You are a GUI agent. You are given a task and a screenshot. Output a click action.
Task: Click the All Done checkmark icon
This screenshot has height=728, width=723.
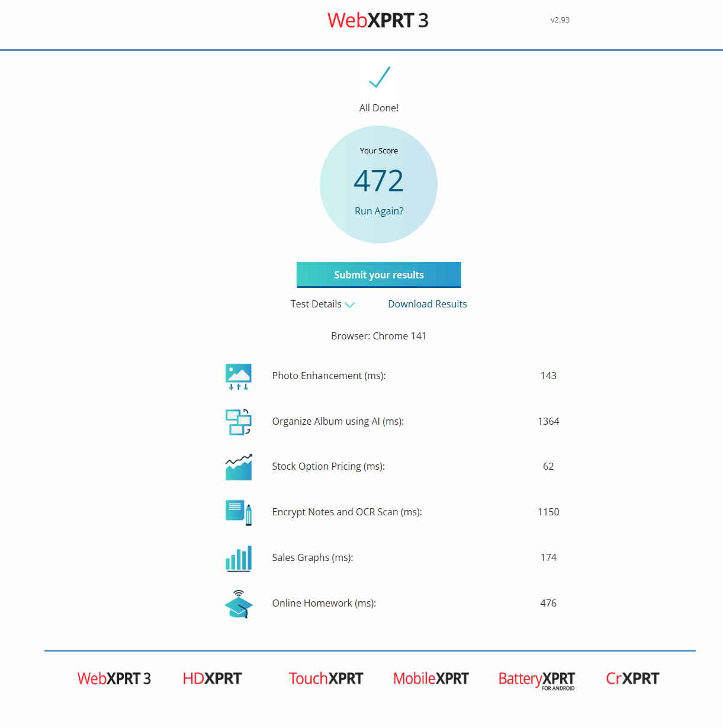(379, 77)
